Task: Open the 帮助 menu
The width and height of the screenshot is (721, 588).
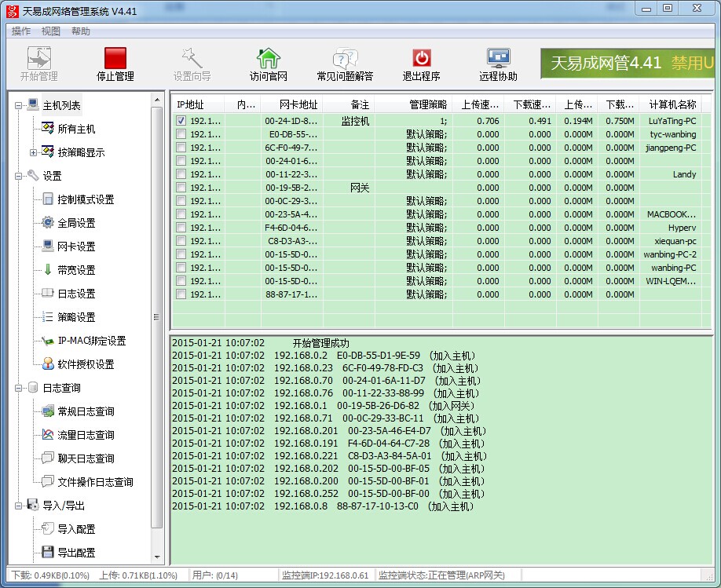Action: 81,31
